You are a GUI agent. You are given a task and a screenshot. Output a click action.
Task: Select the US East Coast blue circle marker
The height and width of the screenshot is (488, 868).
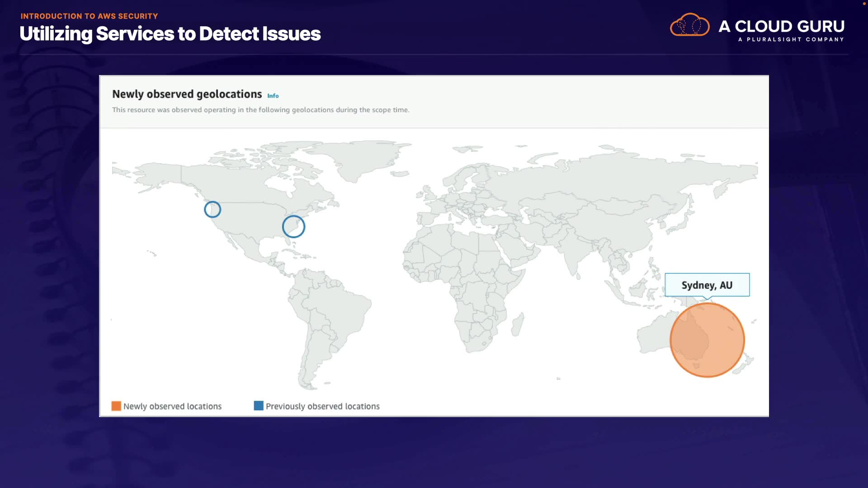point(293,226)
